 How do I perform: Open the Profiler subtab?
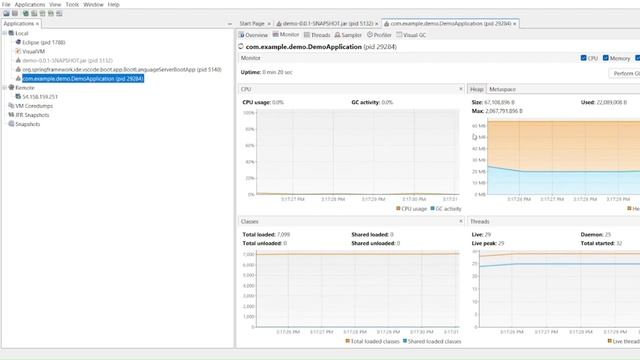tap(379, 35)
